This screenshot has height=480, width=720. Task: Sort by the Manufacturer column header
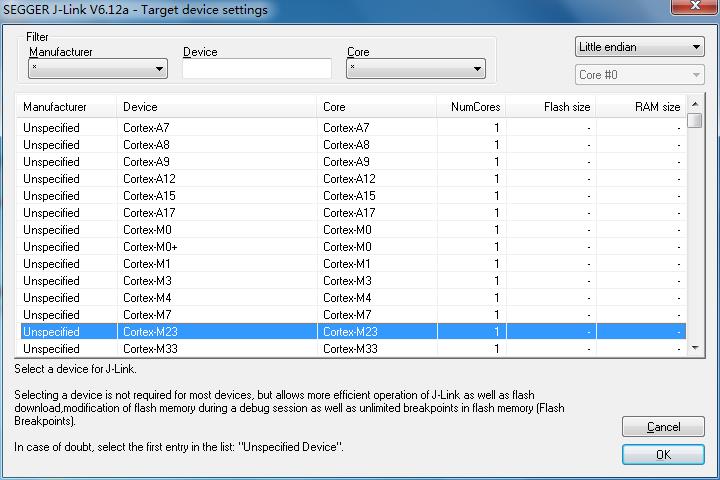[x=66, y=107]
